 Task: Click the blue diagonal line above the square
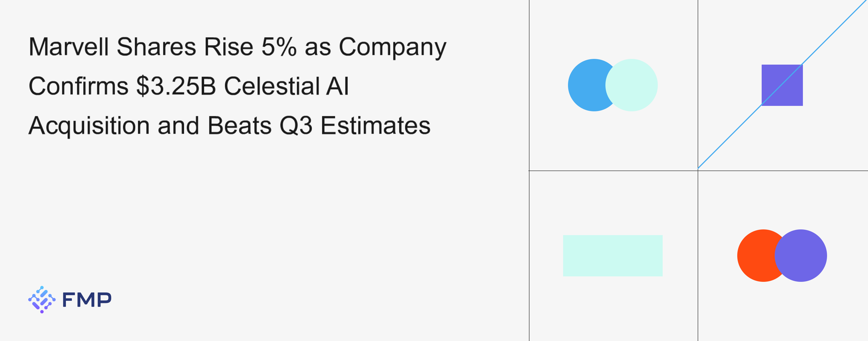tap(832, 35)
